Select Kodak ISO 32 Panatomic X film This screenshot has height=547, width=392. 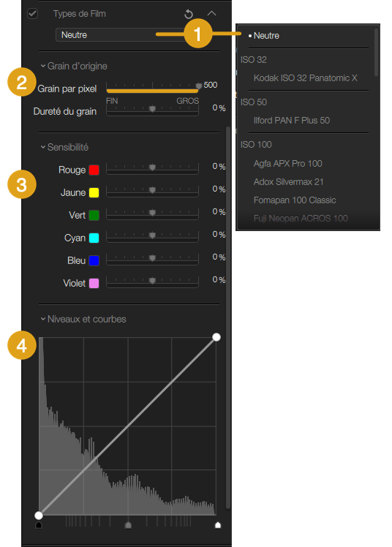306,78
